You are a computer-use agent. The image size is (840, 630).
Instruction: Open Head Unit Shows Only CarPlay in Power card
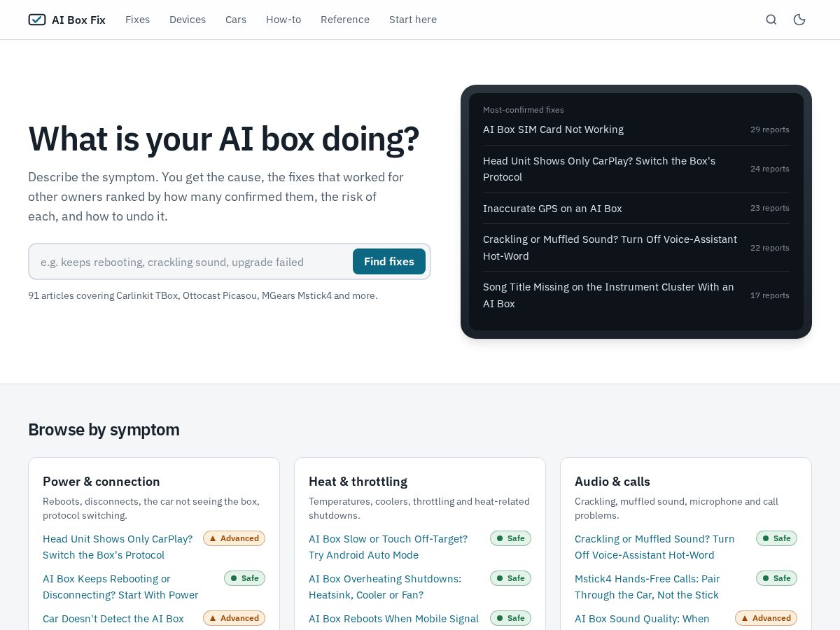point(118,547)
